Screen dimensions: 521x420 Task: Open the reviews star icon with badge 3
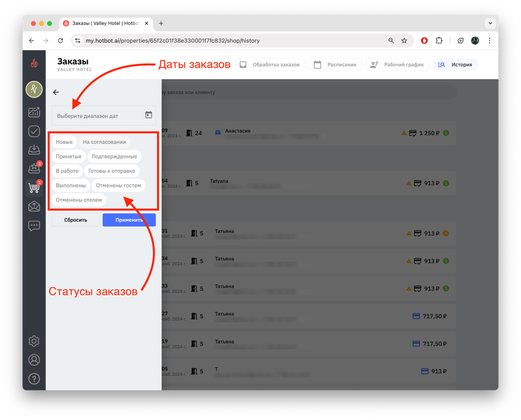[x=34, y=168]
